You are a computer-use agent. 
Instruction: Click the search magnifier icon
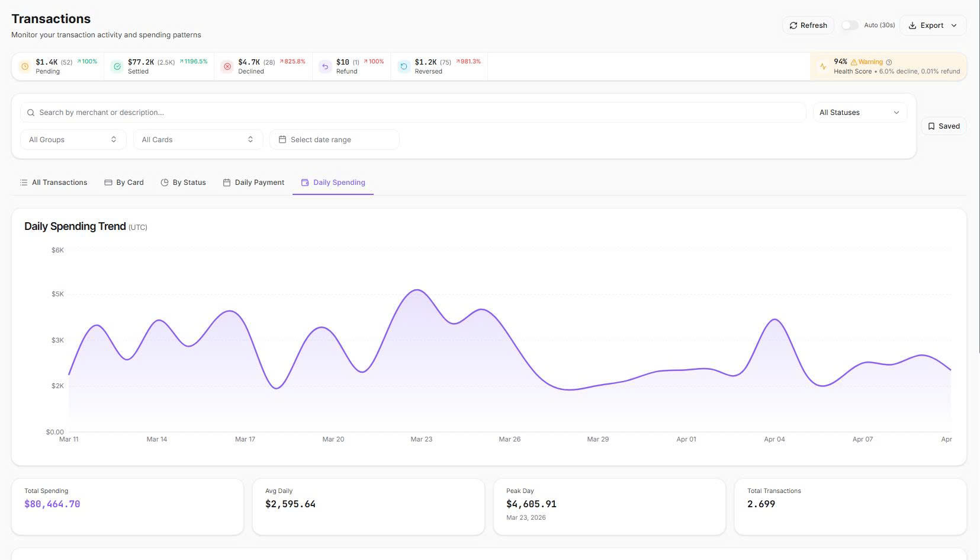click(31, 113)
